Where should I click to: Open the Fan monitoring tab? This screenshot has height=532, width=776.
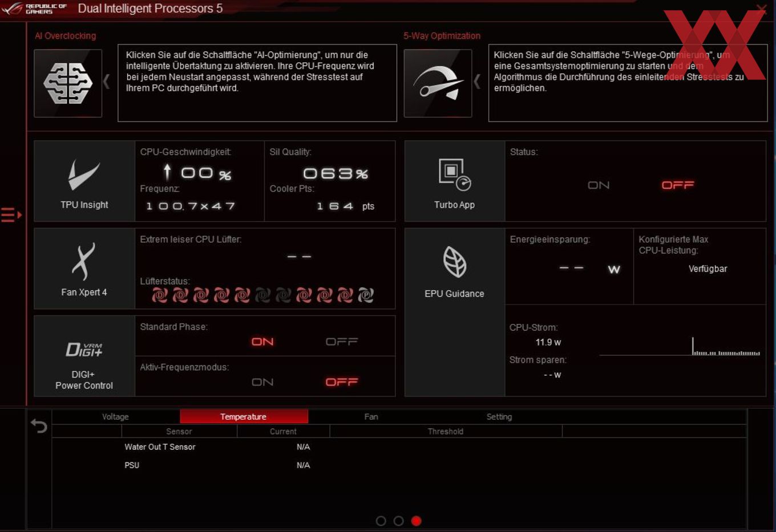(x=371, y=417)
